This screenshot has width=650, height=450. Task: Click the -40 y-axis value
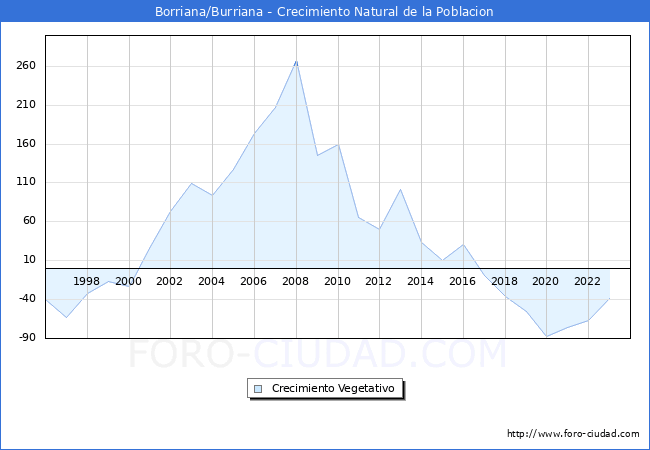tap(27, 298)
